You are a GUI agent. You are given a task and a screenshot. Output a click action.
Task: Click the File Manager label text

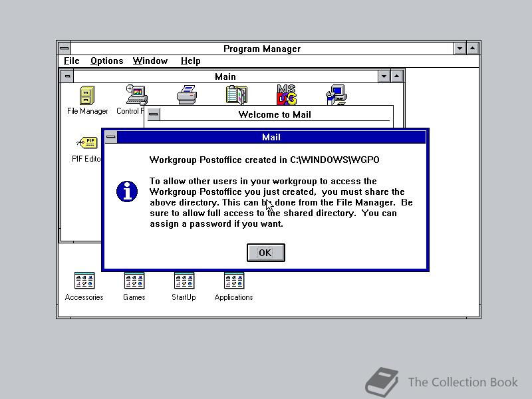(88, 111)
